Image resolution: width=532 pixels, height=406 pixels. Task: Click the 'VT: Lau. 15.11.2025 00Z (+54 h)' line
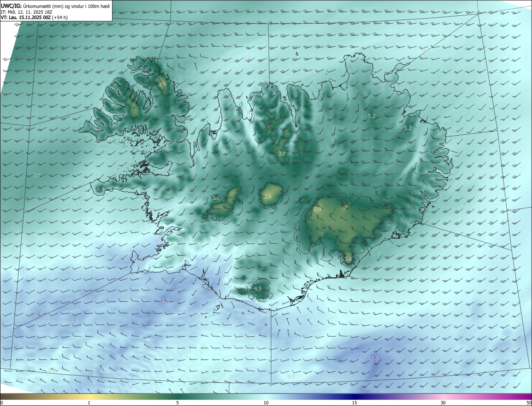point(34,17)
